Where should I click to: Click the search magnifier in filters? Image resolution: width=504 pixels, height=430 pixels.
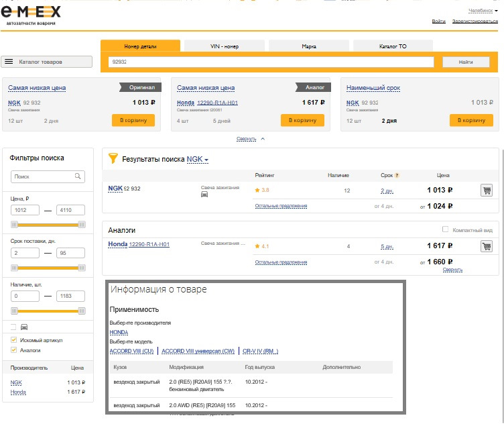(78, 176)
